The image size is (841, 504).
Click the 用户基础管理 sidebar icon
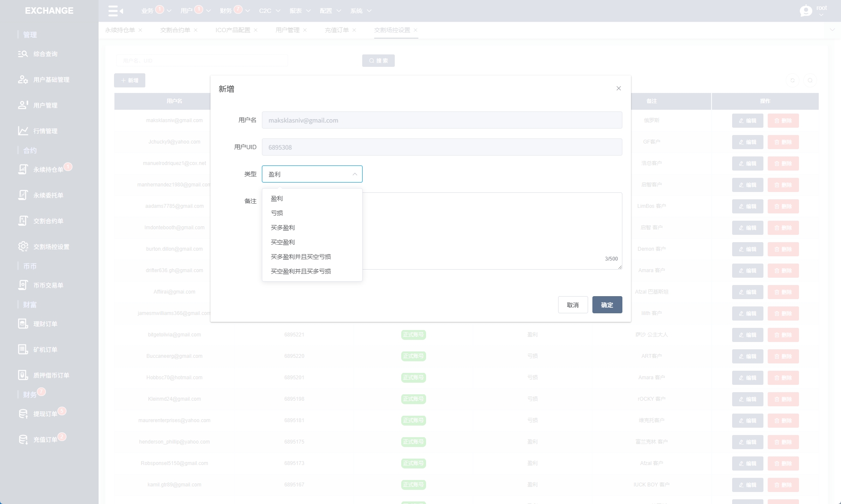(23, 80)
